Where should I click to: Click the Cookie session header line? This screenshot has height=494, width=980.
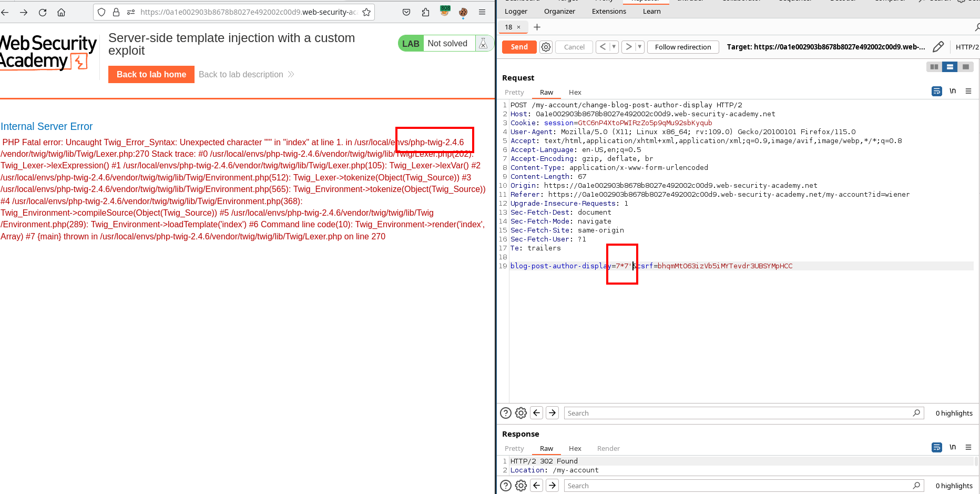[x=611, y=123]
